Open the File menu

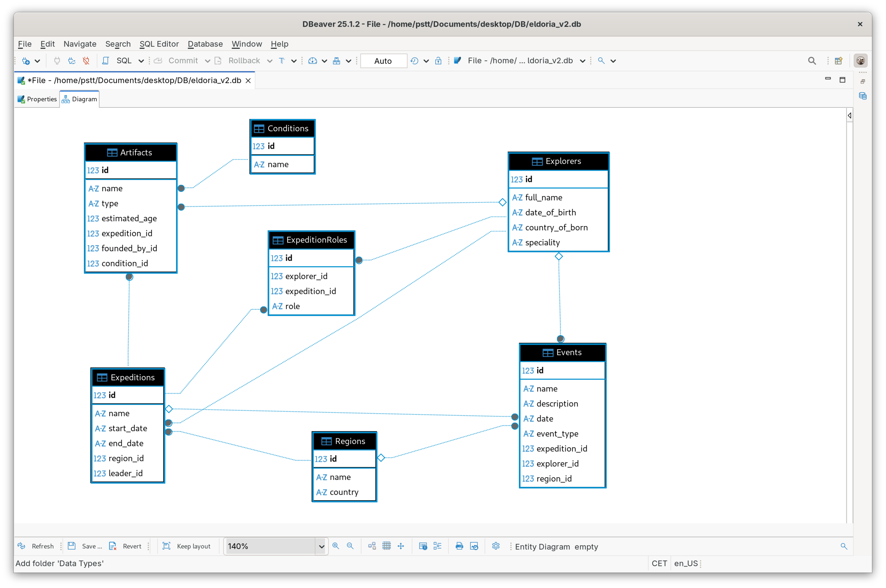(25, 44)
